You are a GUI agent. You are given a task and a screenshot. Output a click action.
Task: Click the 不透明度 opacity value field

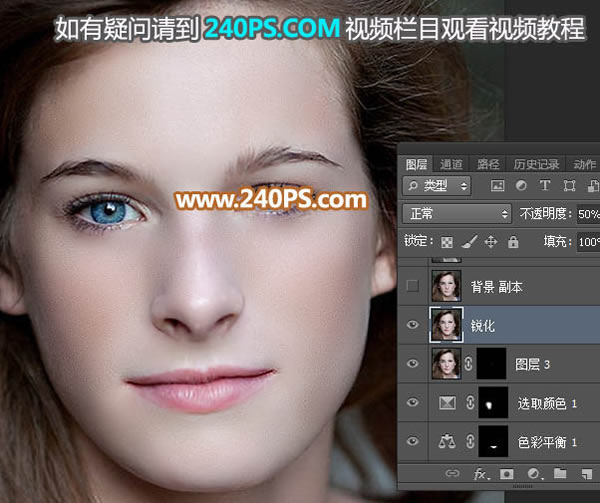[x=589, y=214]
